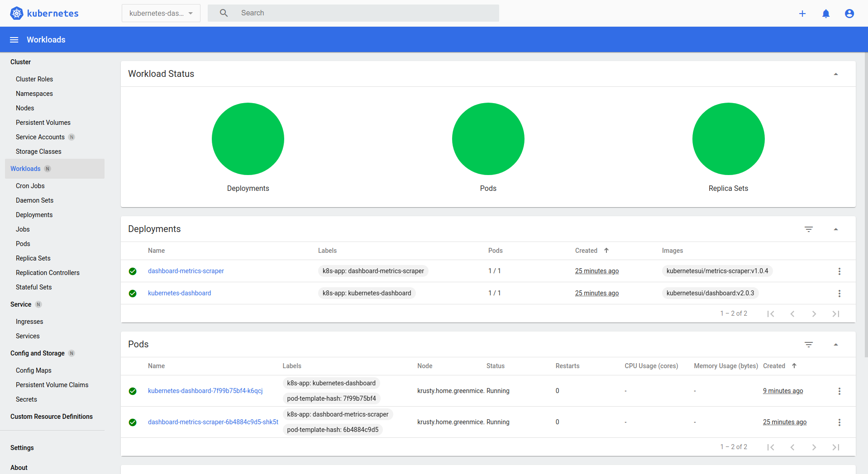Click the search magnifier icon
Viewport: 868px width, 474px height.
tap(224, 13)
